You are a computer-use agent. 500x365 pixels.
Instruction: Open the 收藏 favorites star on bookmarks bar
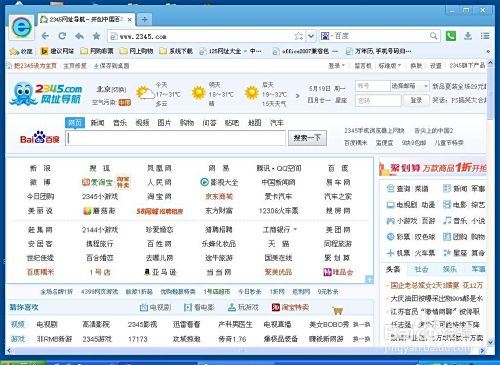tap(21, 51)
